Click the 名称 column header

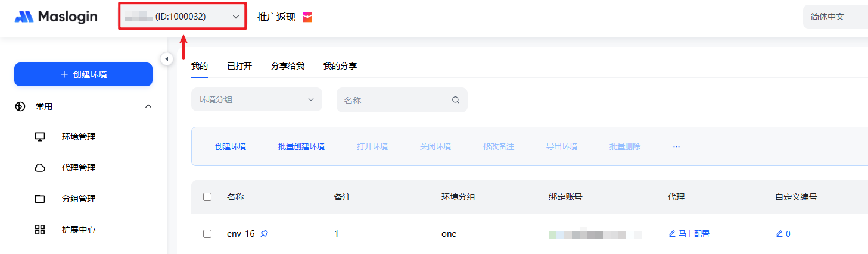(x=235, y=197)
